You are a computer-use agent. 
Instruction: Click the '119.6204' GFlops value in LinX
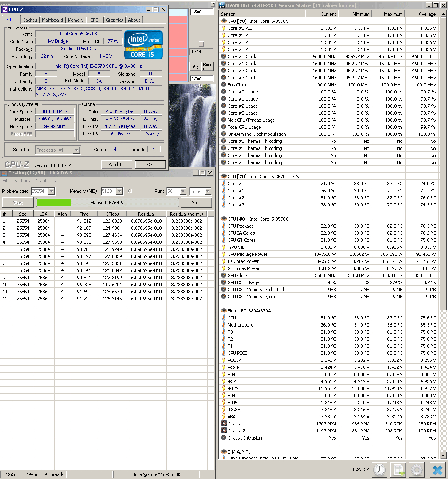[x=113, y=285]
